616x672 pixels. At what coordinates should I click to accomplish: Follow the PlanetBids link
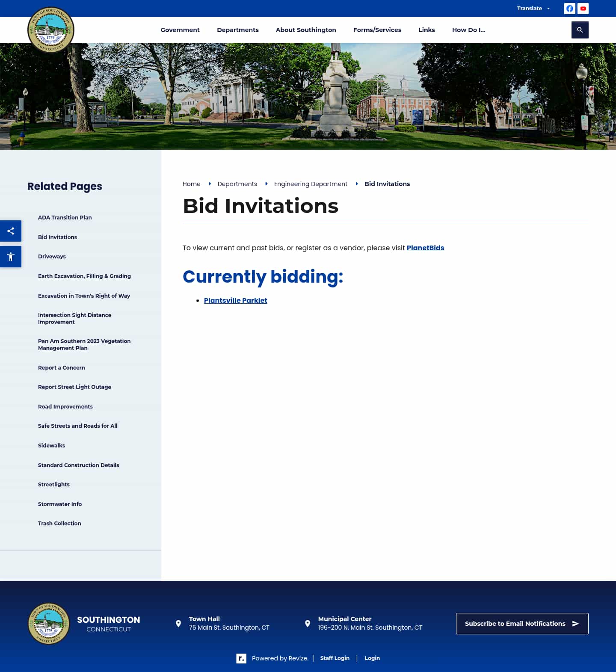click(425, 248)
